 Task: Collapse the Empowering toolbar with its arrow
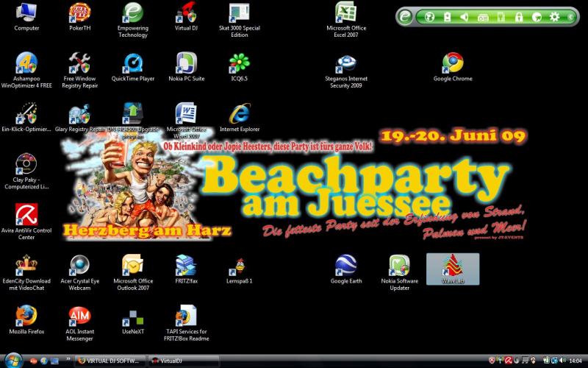(x=570, y=17)
